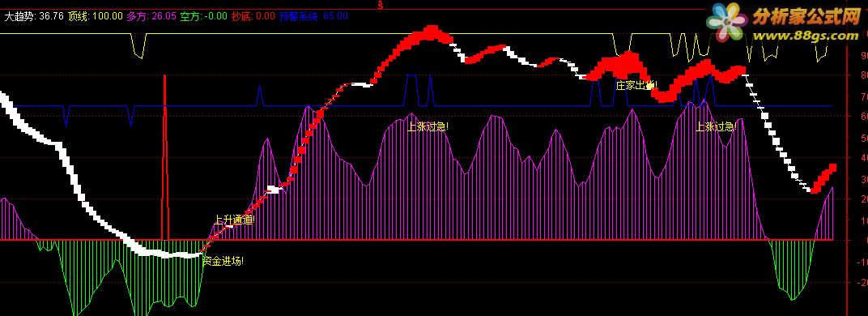The width and height of the screenshot is (868, 316).
Task: Click the 大趋势: 36.76 indicator readout
Action: point(33,16)
